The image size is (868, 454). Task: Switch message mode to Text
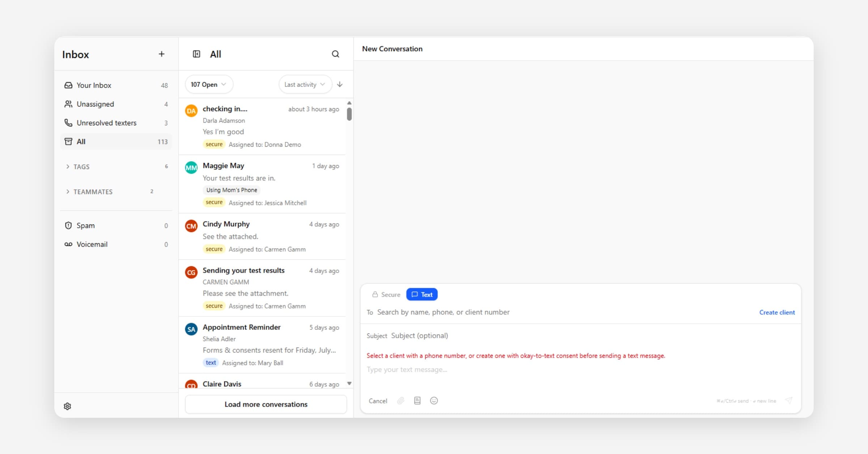[x=422, y=294]
